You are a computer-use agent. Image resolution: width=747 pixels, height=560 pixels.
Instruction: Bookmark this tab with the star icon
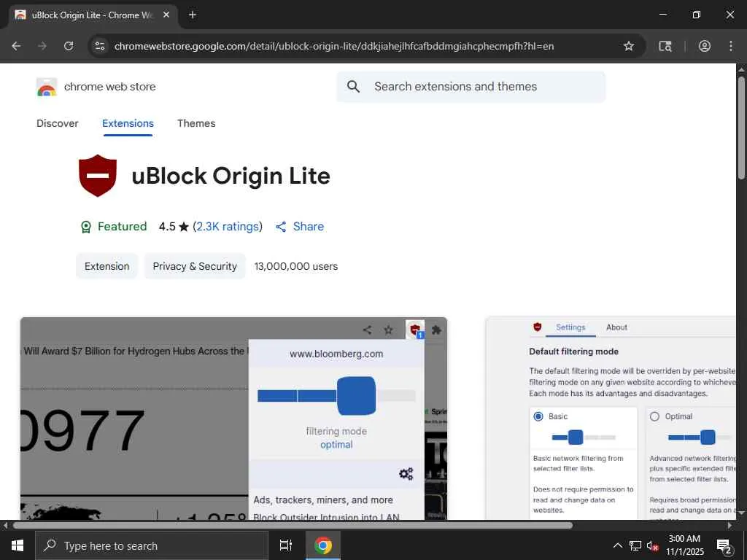click(629, 46)
